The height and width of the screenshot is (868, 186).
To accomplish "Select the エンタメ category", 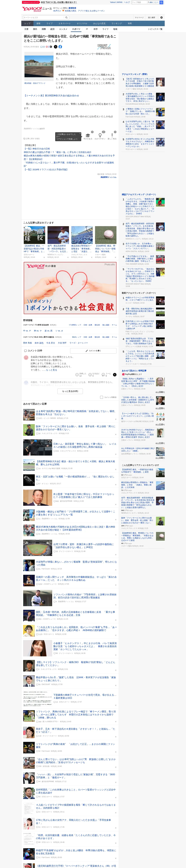I will point(63,29).
